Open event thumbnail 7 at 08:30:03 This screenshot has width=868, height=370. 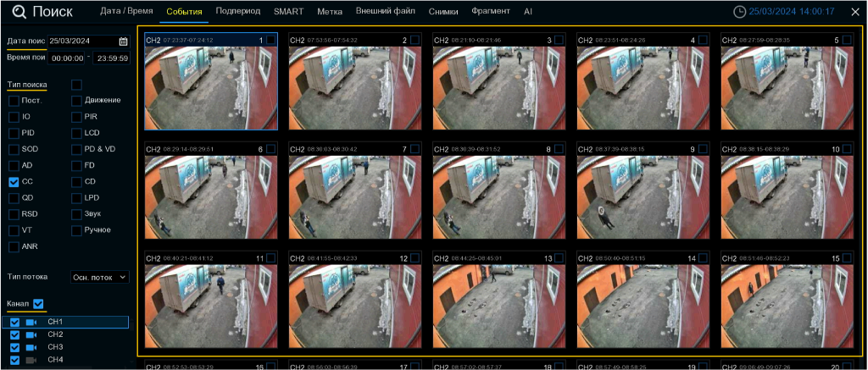(355, 197)
